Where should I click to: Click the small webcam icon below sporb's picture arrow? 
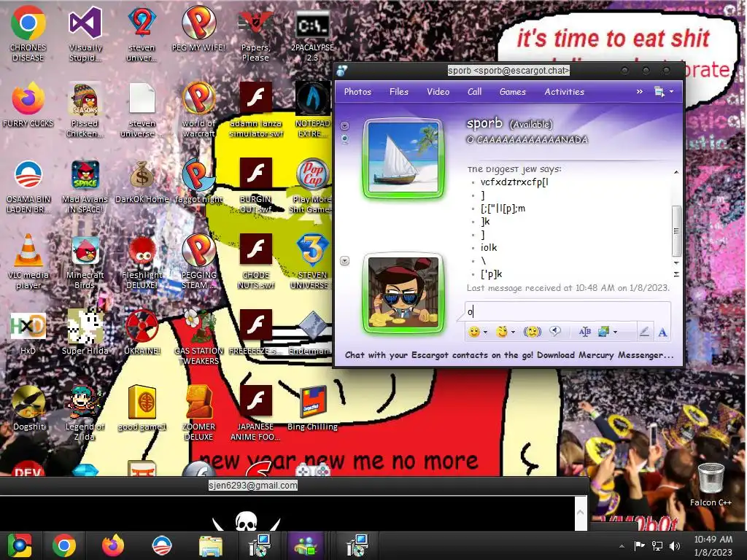pos(345,139)
